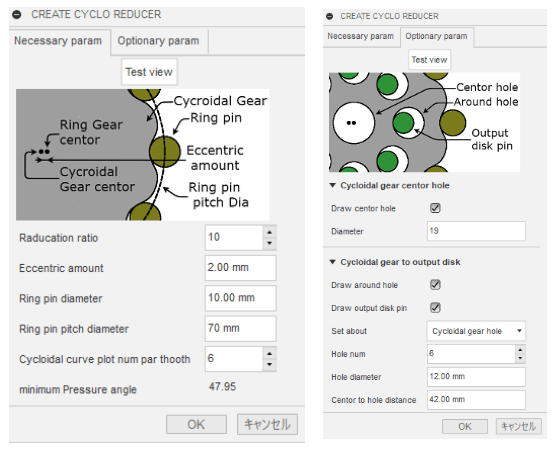Edit the Ring pin diameter field
This screenshot has height=450, width=557.
[x=240, y=298]
